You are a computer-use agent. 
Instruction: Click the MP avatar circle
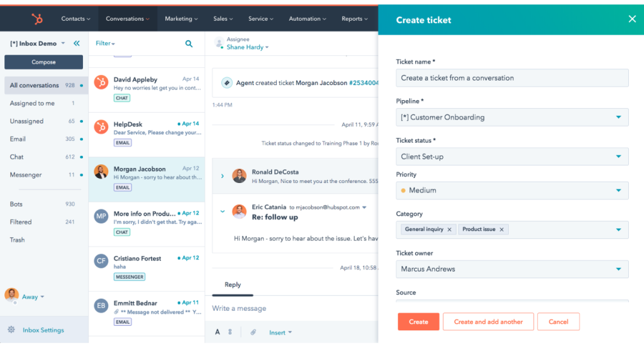click(101, 216)
